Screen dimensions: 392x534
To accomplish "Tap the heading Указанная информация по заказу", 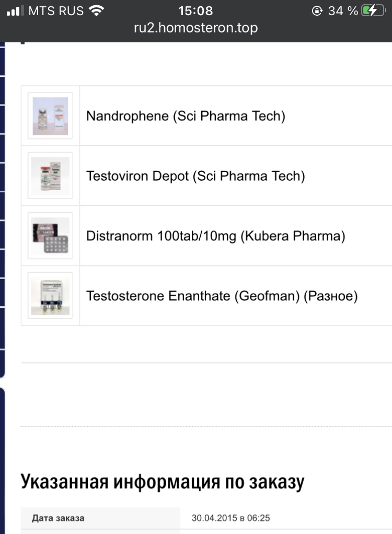I will [162, 482].
